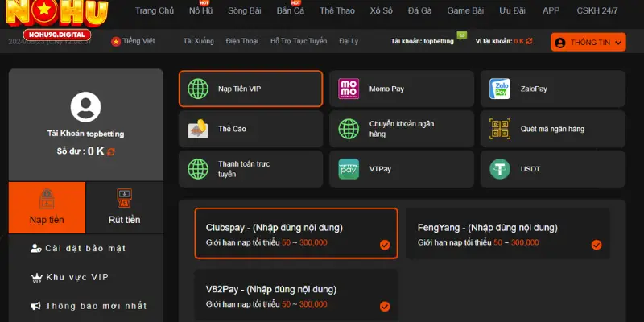This screenshot has height=322, width=644.
Task: Open the Bắn Cá menu
Action: 291,11
